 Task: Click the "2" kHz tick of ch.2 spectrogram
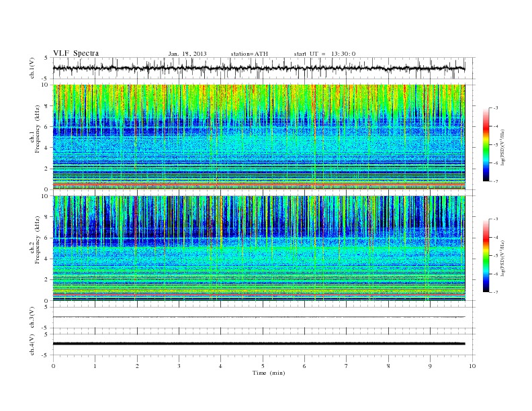(46, 280)
